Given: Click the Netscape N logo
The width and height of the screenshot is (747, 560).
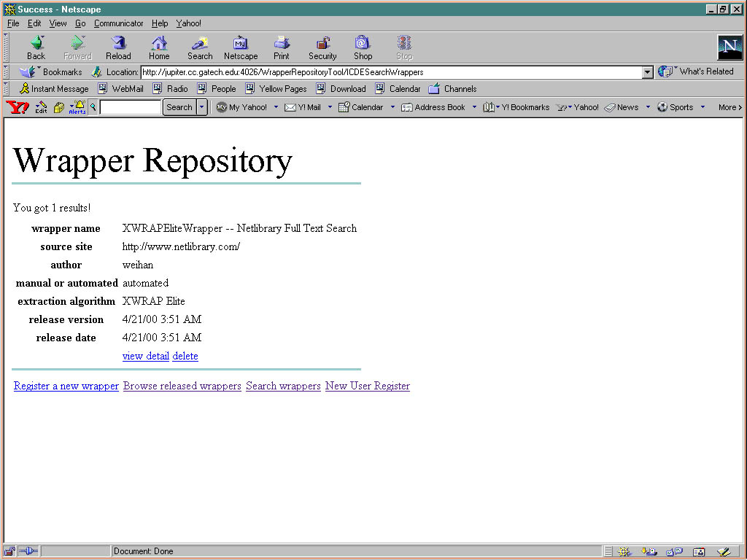Looking at the screenshot, I should [729, 47].
